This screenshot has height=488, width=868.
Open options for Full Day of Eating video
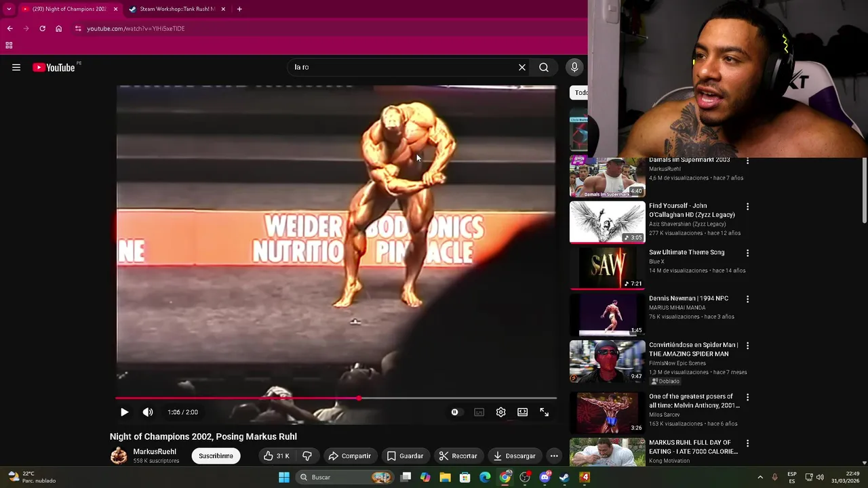(x=747, y=443)
